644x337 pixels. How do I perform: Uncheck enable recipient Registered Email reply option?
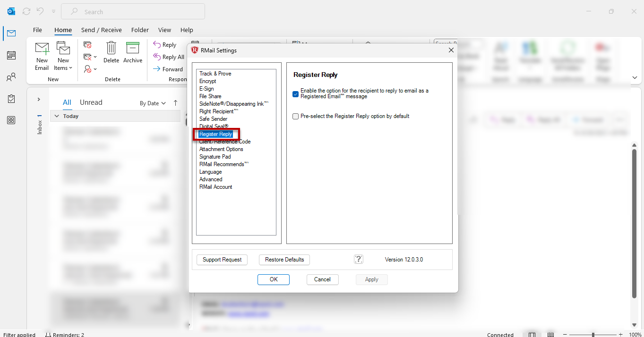[x=296, y=94]
